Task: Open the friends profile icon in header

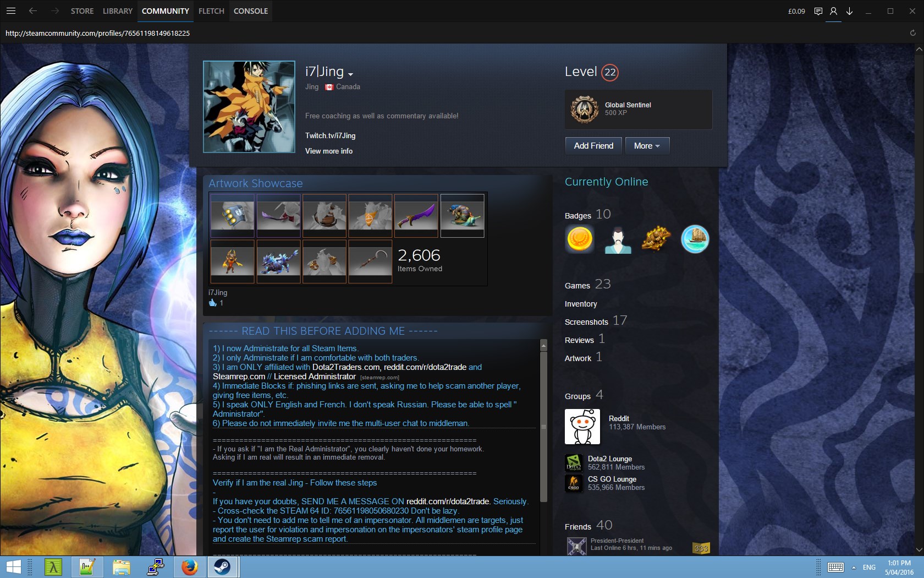Action: [833, 11]
